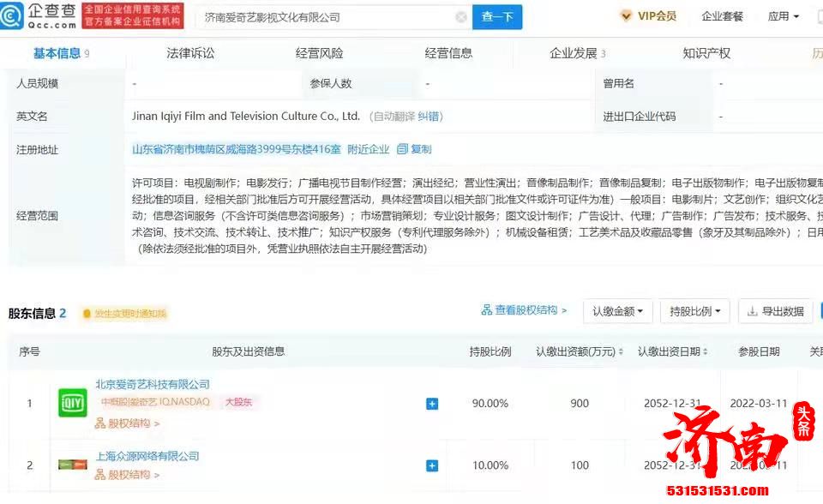Open the 持股比例 dropdown
This screenshot has height=504, width=823.
pos(694,311)
